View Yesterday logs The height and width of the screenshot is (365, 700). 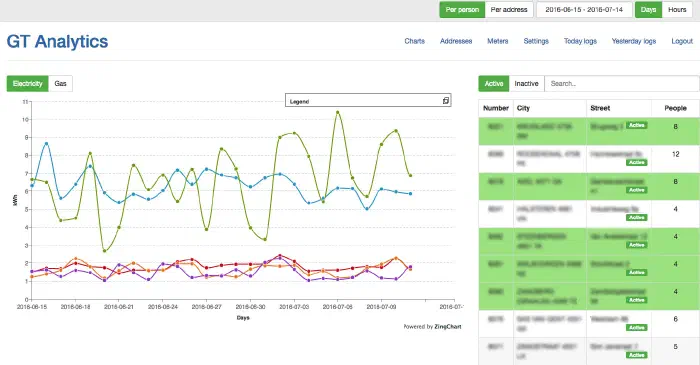tap(634, 41)
